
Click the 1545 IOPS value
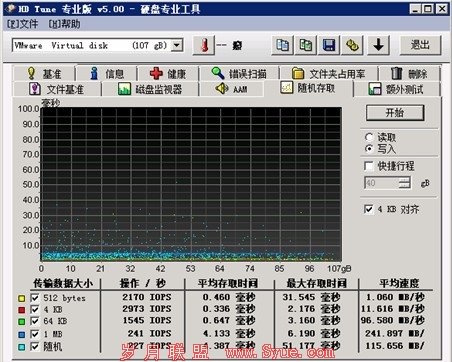[147, 320]
